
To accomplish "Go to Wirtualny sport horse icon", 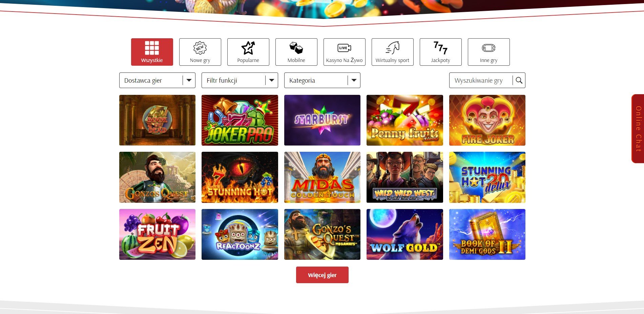I will click(x=392, y=52).
